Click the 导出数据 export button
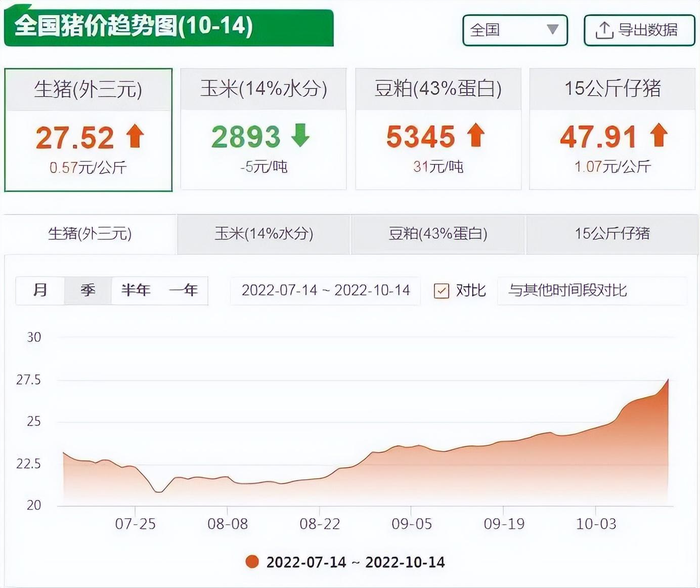700x588 pixels. point(639,30)
